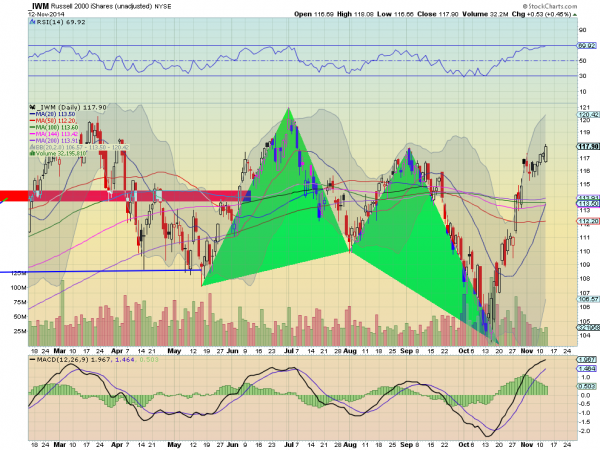Click the 0.0 label on the MACD axis

pyautogui.click(x=585, y=395)
